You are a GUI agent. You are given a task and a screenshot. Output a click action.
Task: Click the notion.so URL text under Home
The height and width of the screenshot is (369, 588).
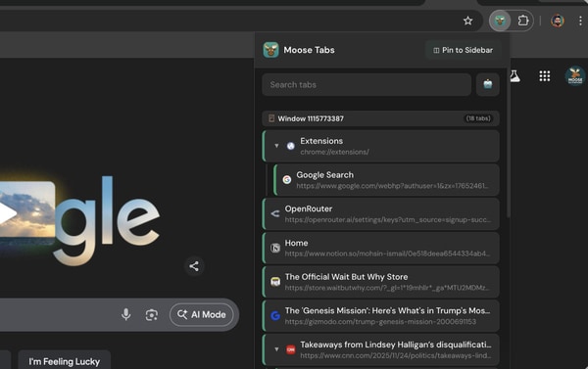tap(387, 254)
